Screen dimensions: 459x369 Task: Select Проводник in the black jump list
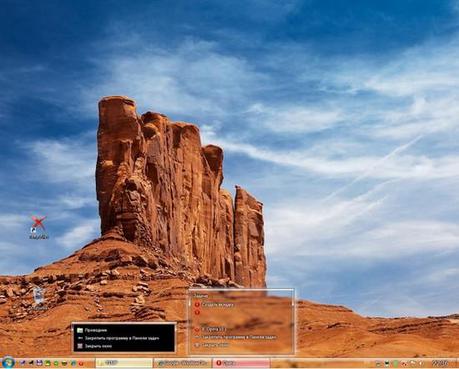[x=124, y=330]
